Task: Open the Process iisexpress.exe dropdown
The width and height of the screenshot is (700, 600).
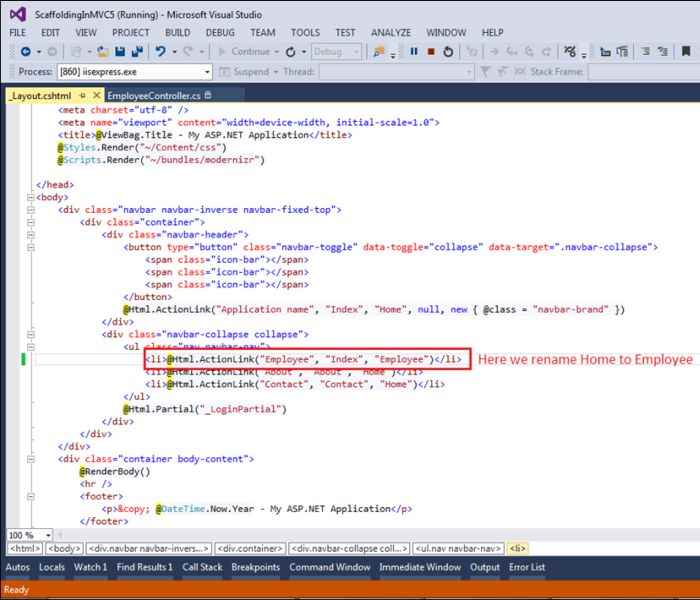Action: (x=207, y=72)
